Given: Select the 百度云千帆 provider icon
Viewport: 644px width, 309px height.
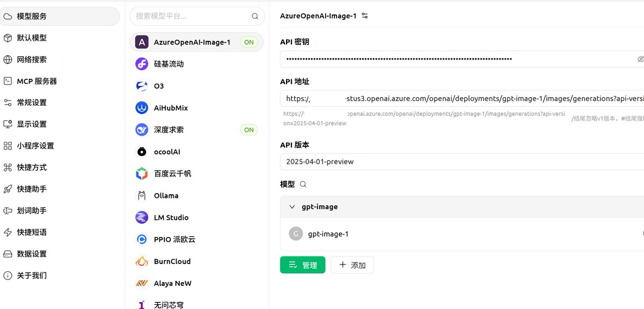Looking at the screenshot, I should pyautogui.click(x=142, y=174).
